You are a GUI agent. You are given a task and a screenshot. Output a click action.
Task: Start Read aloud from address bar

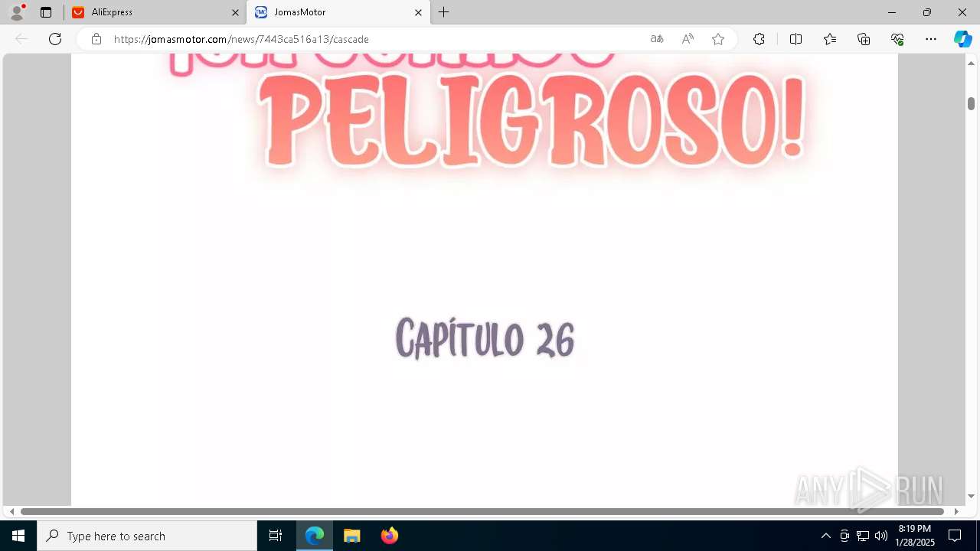[688, 39]
